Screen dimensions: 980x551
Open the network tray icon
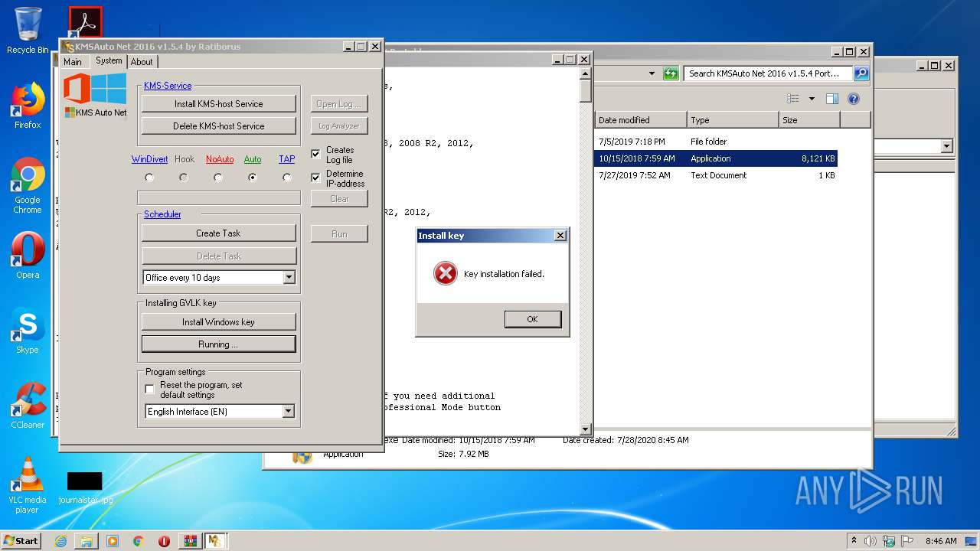pos(887,541)
